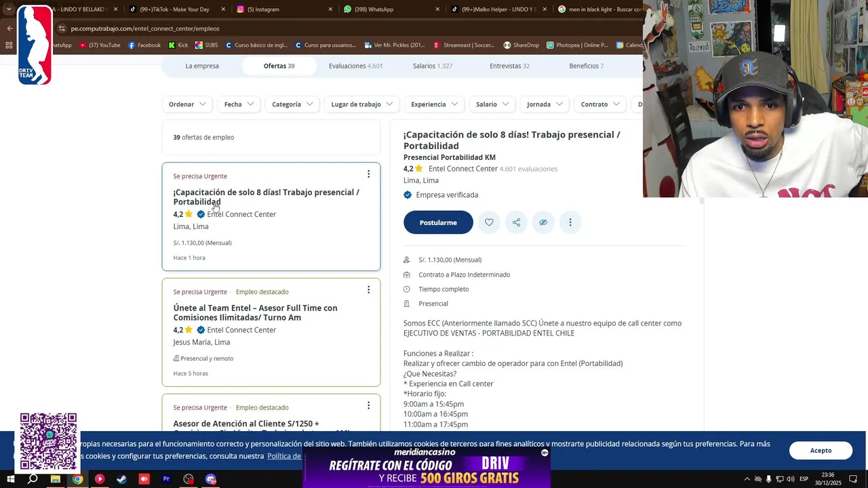The width and height of the screenshot is (868, 488).
Task: Expand the Lugar de trabajo filter
Action: pos(362,104)
